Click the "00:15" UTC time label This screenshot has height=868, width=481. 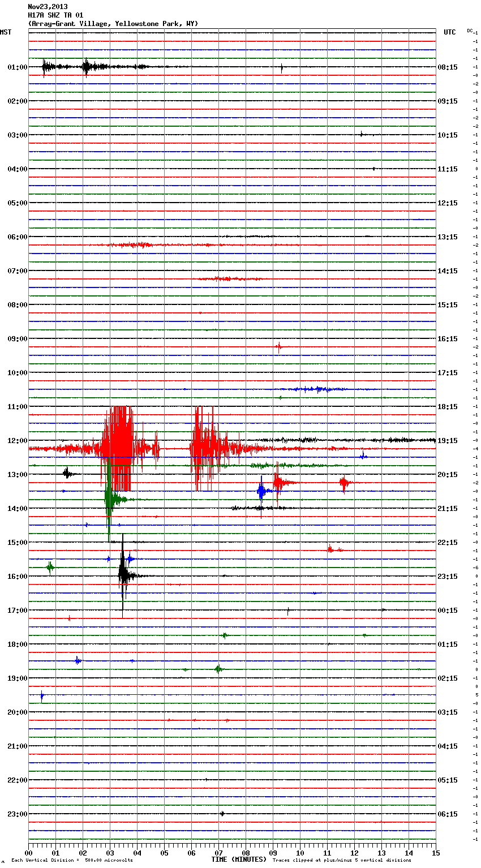448,611
